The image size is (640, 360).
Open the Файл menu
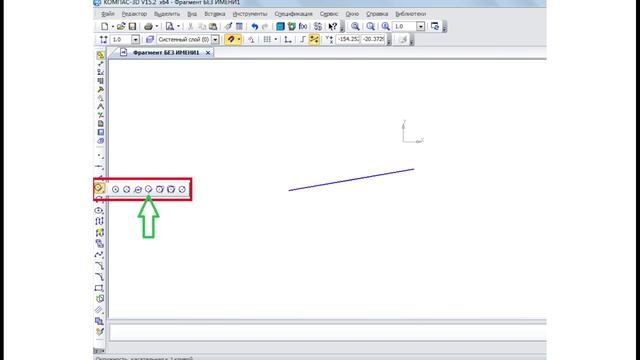click(x=108, y=14)
